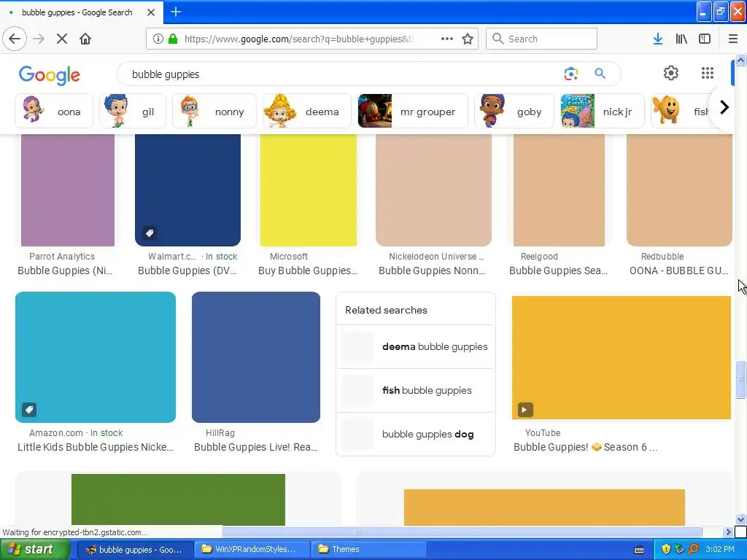747x560 pixels.
Task: Click the product tag icon on the Amazon image
Action: (x=29, y=410)
